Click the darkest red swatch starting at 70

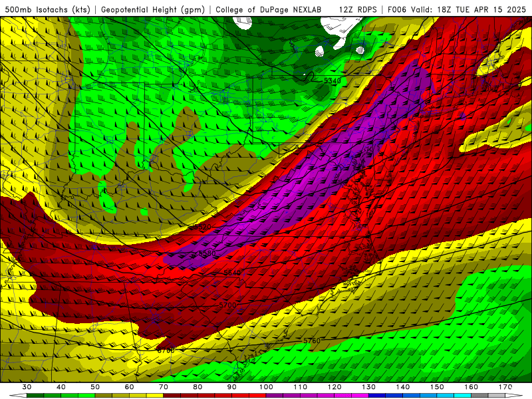tap(172, 396)
